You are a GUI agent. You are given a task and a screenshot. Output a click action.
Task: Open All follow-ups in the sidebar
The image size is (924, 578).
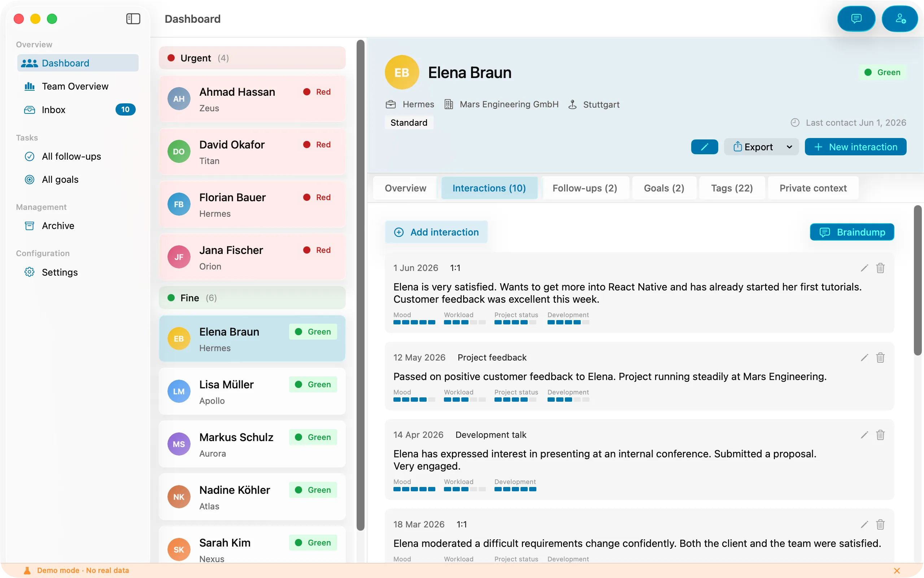coord(78,156)
